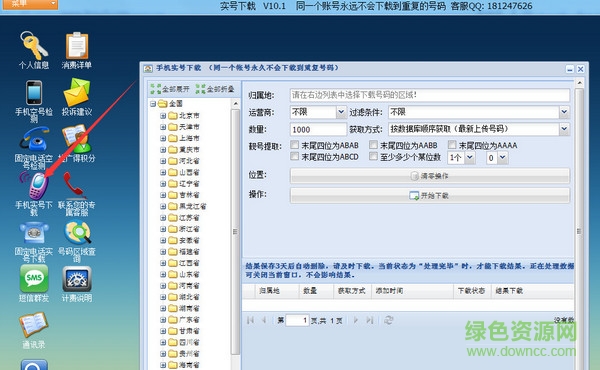Click the 归属地 input field
The height and width of the screenshot is (370, 600).
pyautogui.click(x=430, y=95)
